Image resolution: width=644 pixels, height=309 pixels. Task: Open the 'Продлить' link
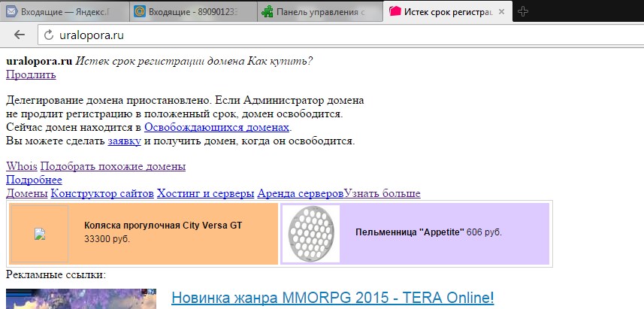click(x=31, y=74)
